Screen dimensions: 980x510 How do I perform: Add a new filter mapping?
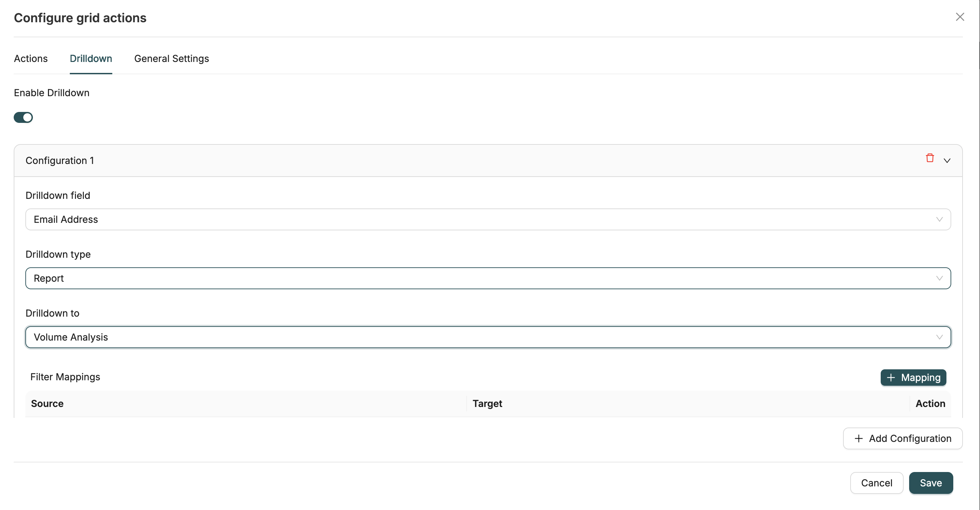(x=913, y=377)
